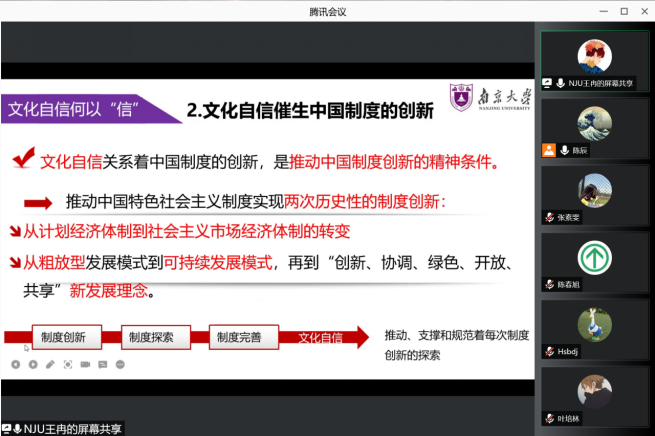Click the microphone icon on bottom-left presenter label
655x436 pixels.
18,428
